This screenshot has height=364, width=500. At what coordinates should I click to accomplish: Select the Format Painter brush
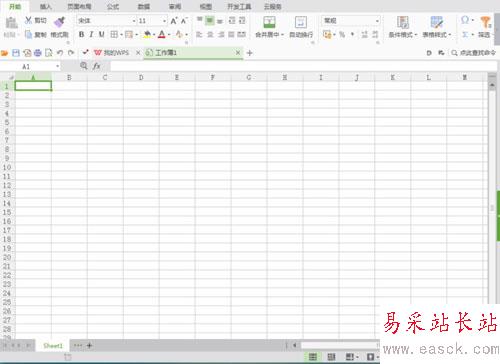59,22
